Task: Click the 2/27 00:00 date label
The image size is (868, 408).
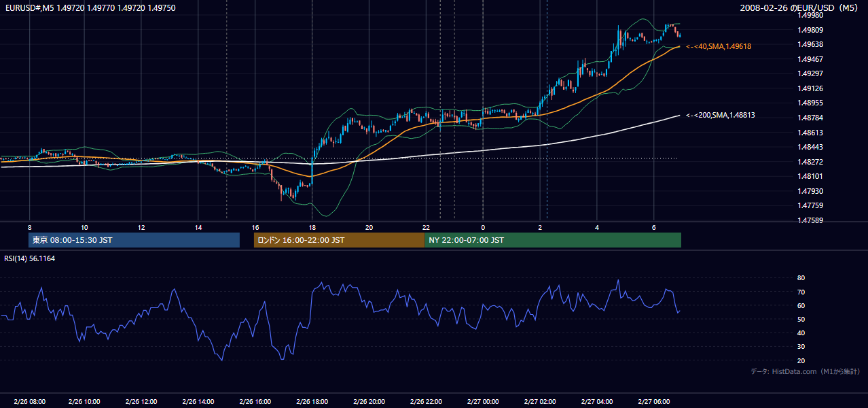Action: tap(484, 402)
